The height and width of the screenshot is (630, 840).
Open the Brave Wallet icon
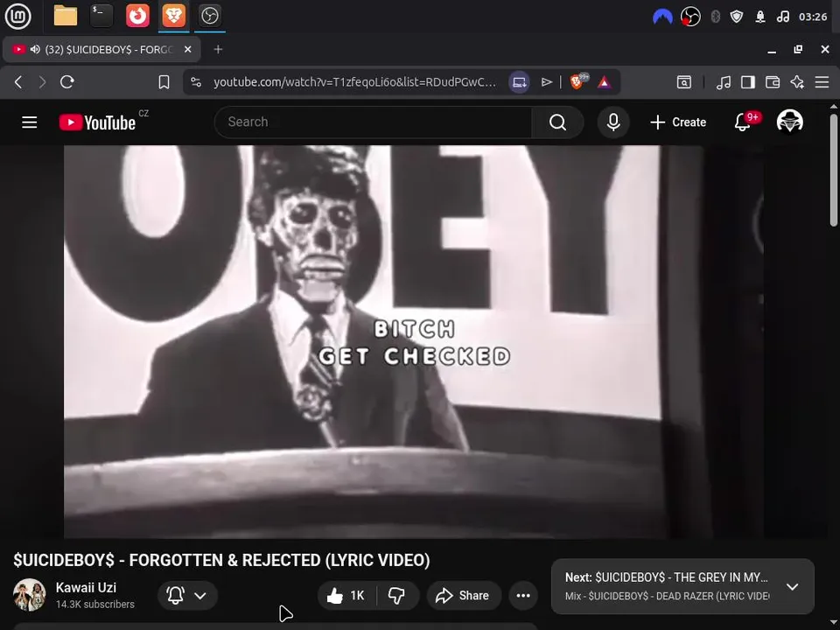coord(773,82)
